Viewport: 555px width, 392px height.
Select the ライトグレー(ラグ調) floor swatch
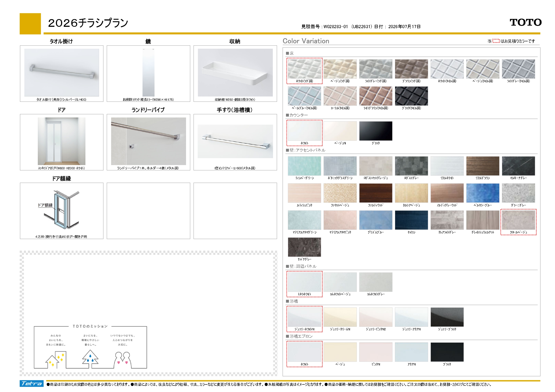(376, 69)
